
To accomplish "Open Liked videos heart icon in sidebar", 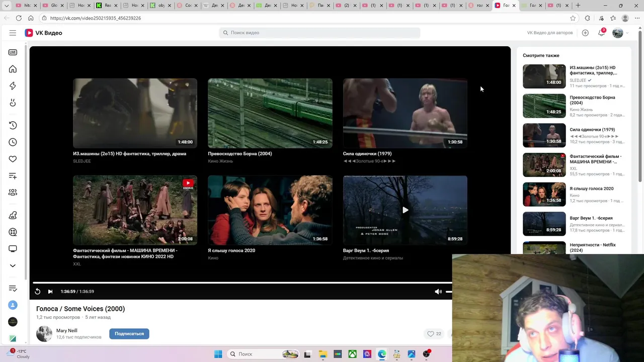I will tap(13, 159).
